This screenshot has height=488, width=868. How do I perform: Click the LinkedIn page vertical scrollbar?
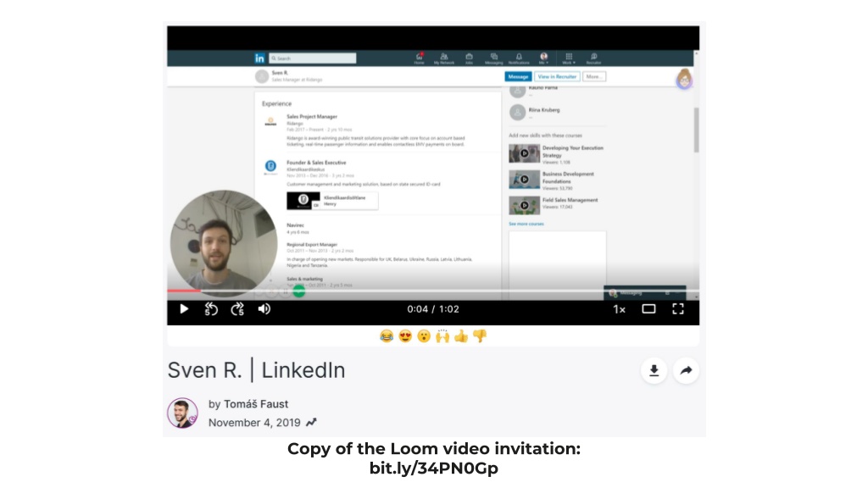pyautogui.click(x=696, y=130)
